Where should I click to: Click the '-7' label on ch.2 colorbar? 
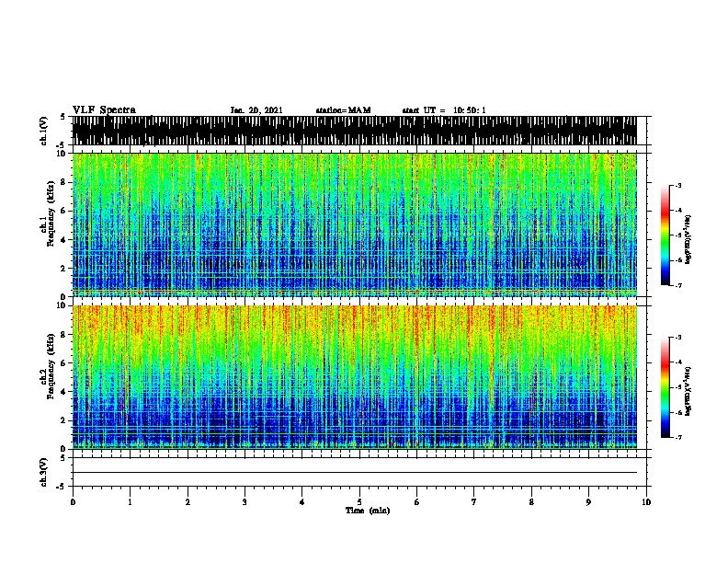point(677,438)
